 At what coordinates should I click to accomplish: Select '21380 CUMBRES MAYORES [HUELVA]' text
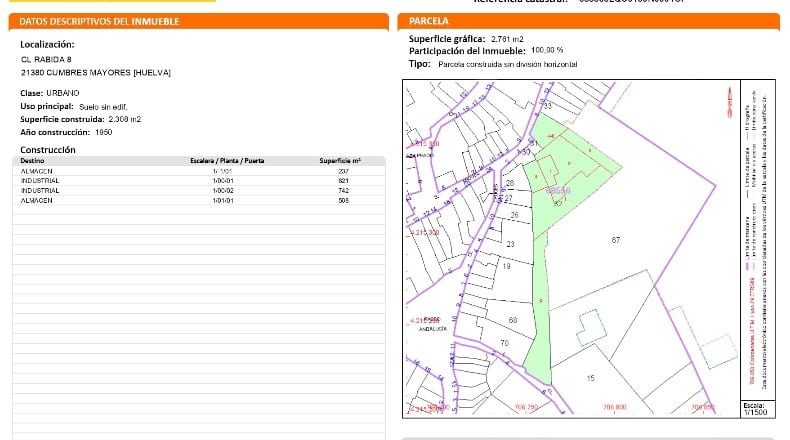pos(96,73)
